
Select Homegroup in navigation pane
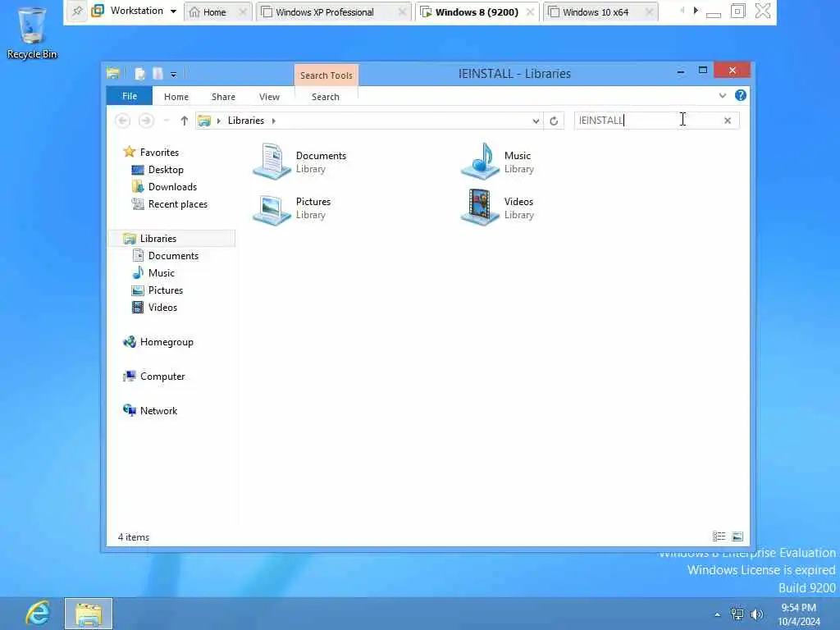coord(167,342)
